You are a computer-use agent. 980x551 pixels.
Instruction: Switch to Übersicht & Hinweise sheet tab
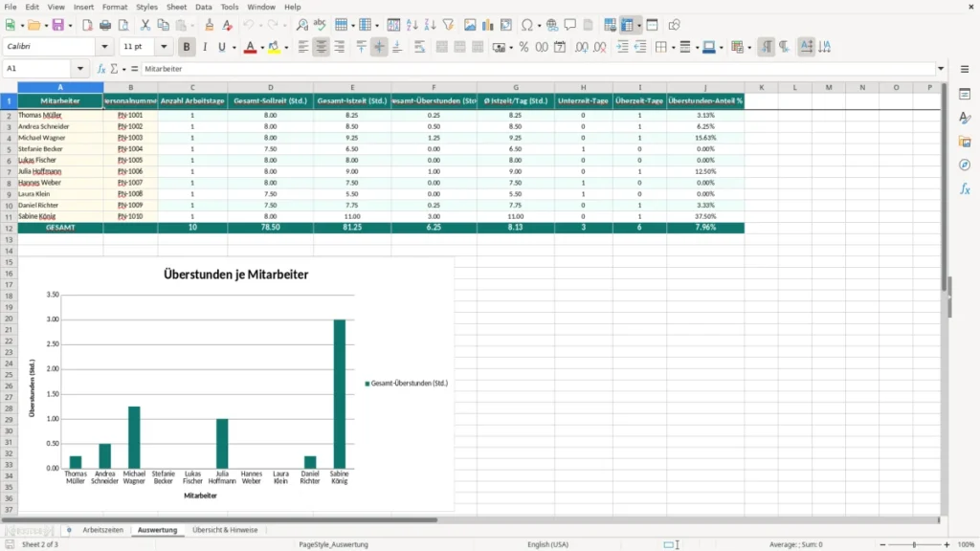(x=225, y=530)
